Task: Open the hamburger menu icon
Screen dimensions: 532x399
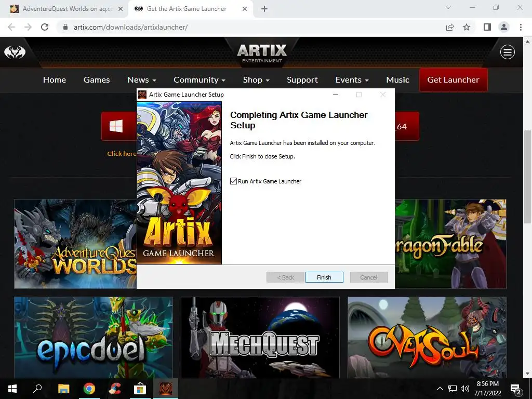Action: [507, 52]
